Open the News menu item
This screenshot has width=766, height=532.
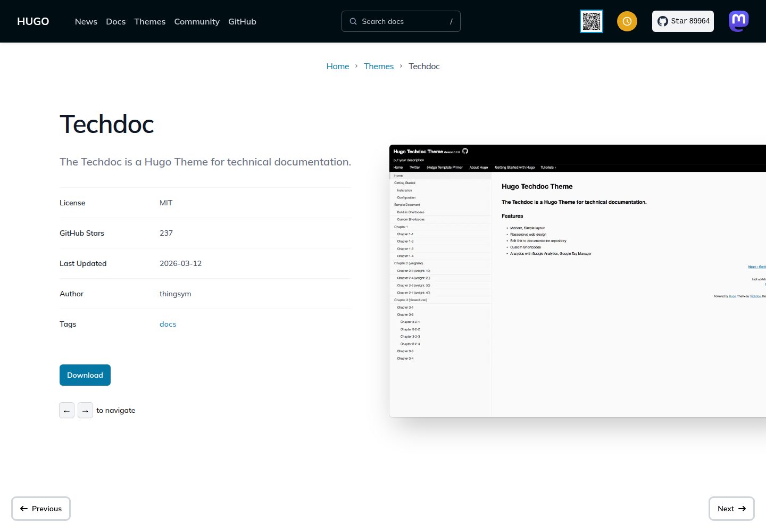pyautogui.click(x=86, y=21)
